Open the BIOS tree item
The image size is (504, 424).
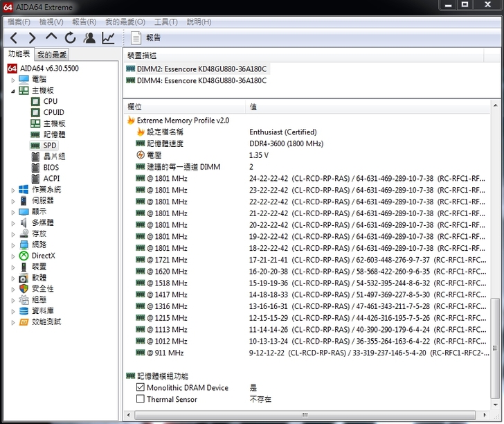point(45,168)
